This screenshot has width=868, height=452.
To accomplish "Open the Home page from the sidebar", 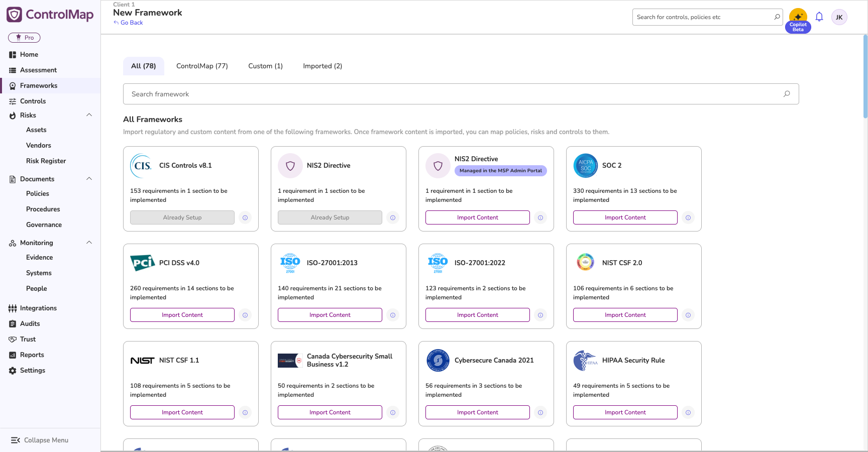I will click(29, 54).
